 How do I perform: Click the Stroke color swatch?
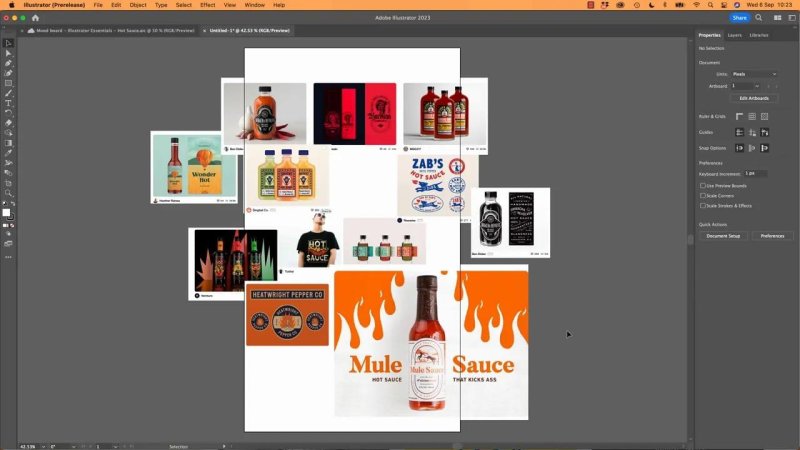point(11,217)
